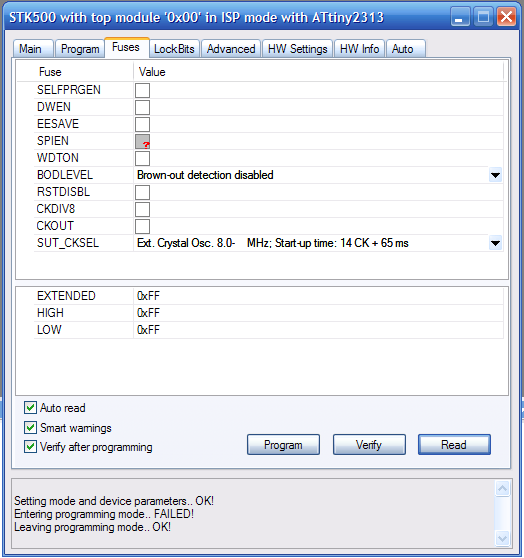
Task: Open the HW Settings tab
Action: tap(298, 49)
